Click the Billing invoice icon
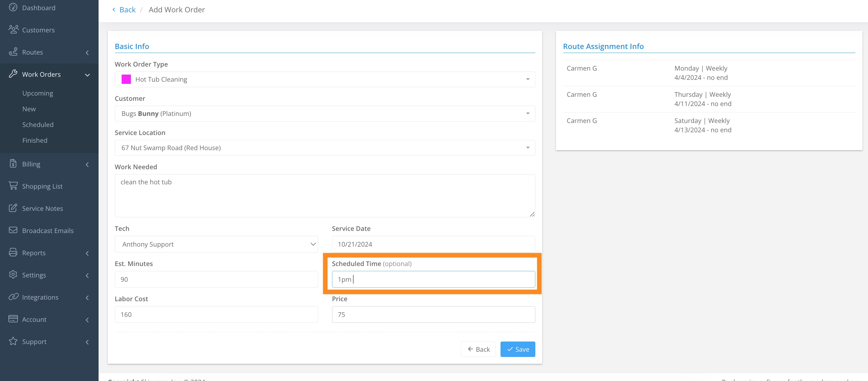Screen dimensions: 868x381 [x=13, y=164]
